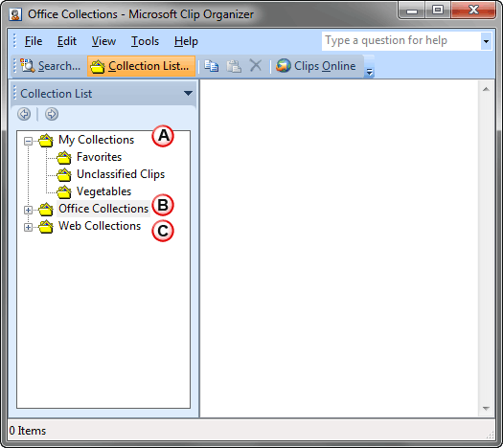Toggle the Collection List toolbar button
The image size is (503, 448).
click(x=141, y=66)
